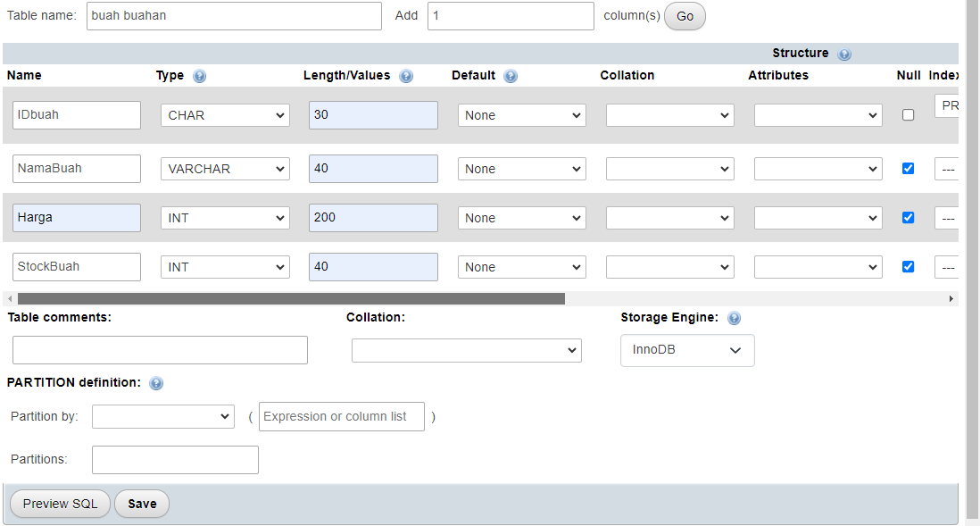Click the PARTITION definition help icon
The width and height of the screenshot is (980, 526).
pyautogui.click(x=156, y=383)
